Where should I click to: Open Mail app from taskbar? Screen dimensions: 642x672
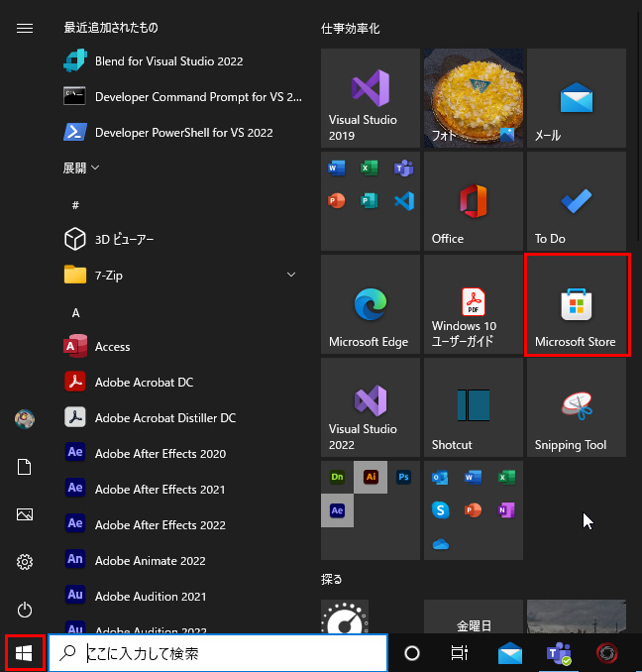(510, 653)
